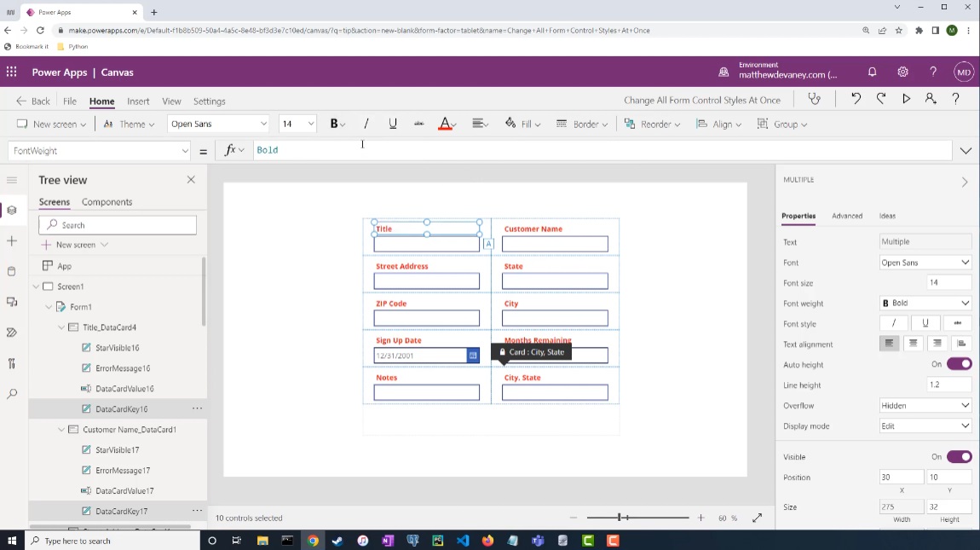The image size is (980, 550).
Task: Apply italic from the Home toolbar
Action: coord(366,124)
